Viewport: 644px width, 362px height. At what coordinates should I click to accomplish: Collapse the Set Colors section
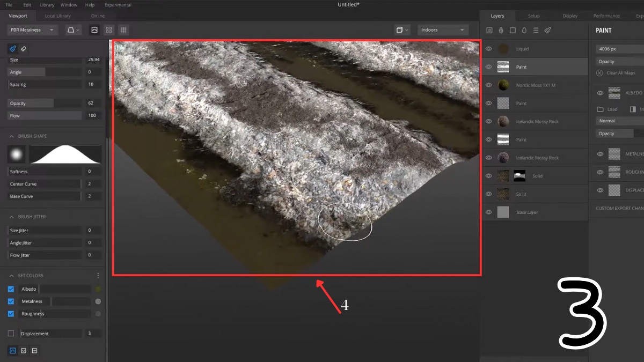pyautogui.click(x=11, y=276)
